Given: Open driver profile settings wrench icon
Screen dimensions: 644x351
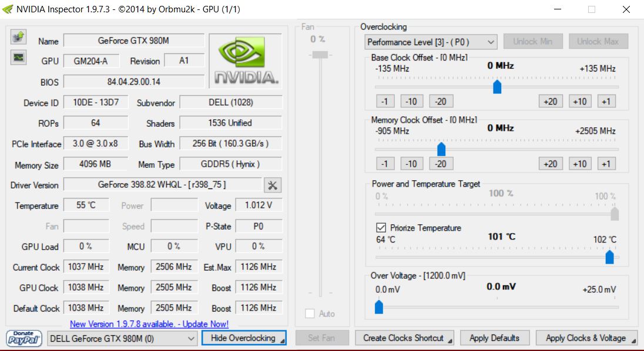Looking at the screenshot, I should pos(272,185).
